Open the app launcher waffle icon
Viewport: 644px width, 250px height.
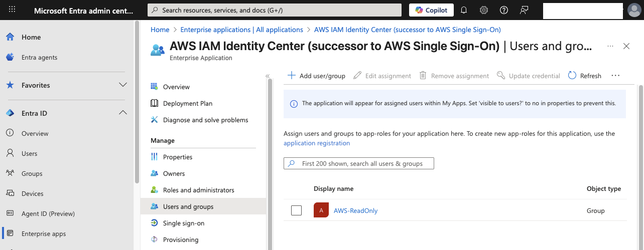tap(12, 10)
